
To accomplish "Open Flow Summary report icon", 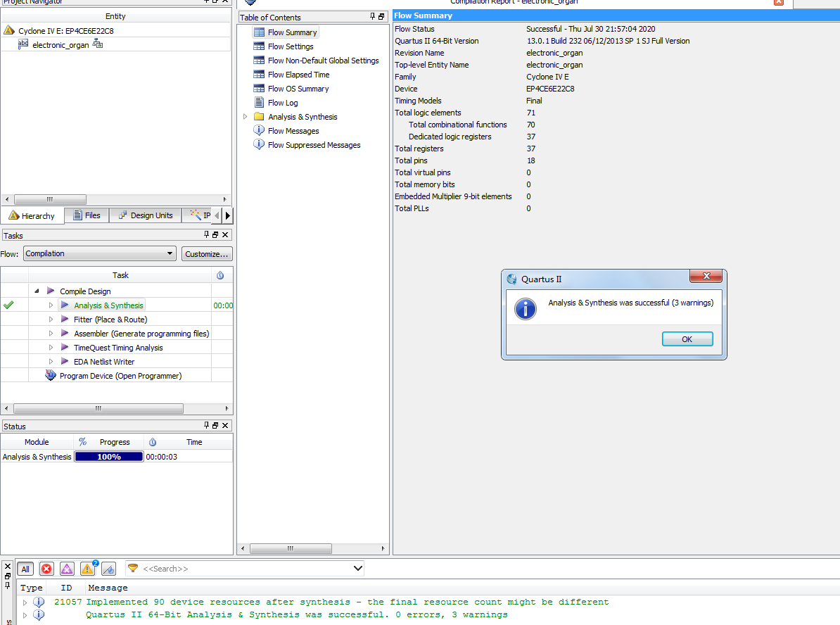I will (259, 32).
